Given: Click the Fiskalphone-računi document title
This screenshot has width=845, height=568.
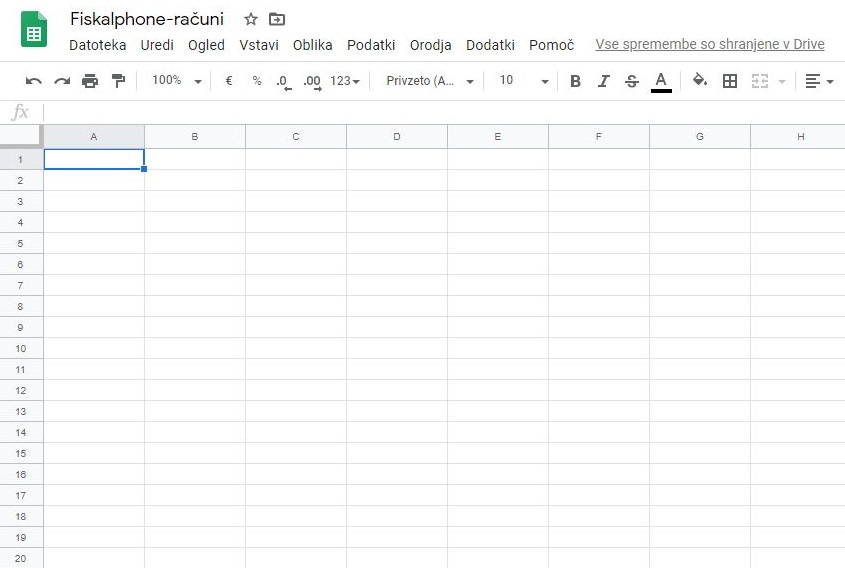Looking at the screenshot, I should point(147,19).
